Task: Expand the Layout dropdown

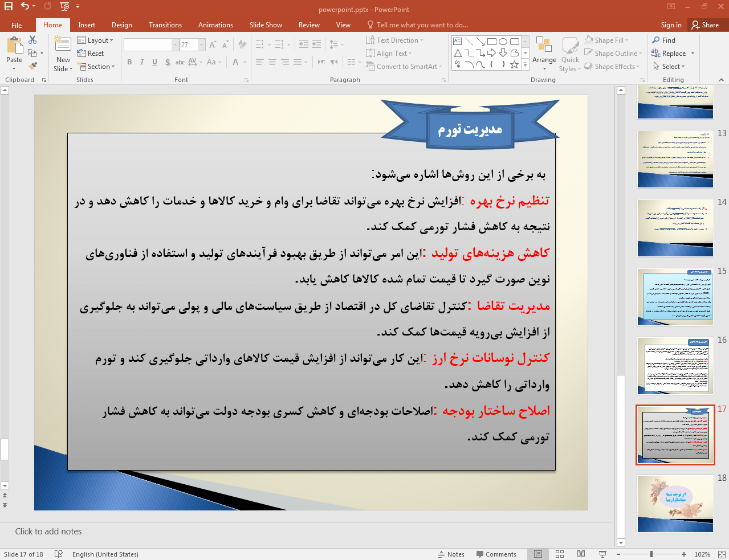Action: [x=95, y=40]
